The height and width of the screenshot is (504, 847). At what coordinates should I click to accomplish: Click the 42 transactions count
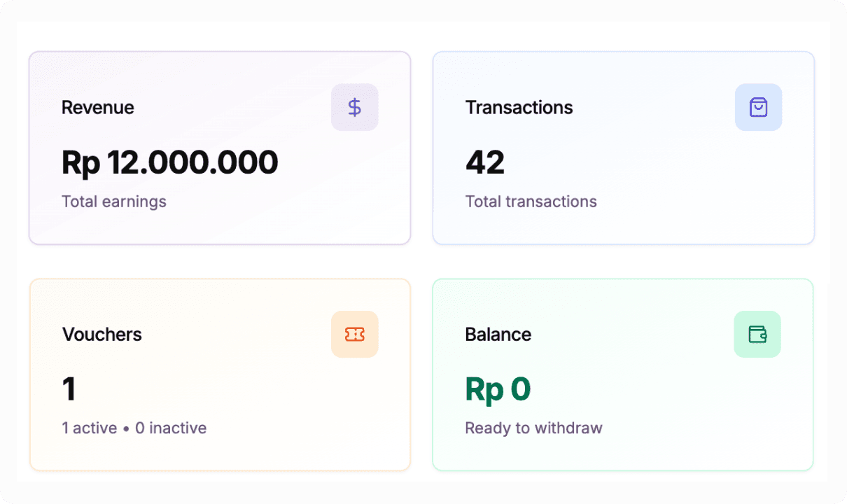pos(485,162)
